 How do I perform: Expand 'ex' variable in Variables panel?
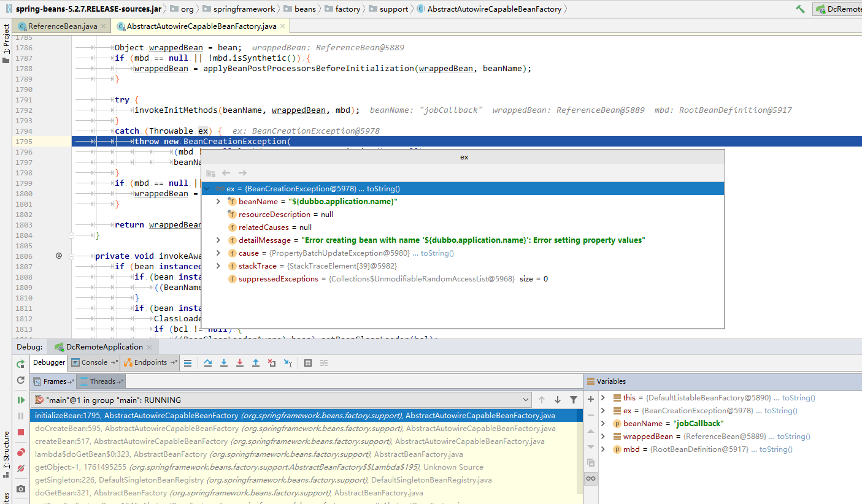603,411
